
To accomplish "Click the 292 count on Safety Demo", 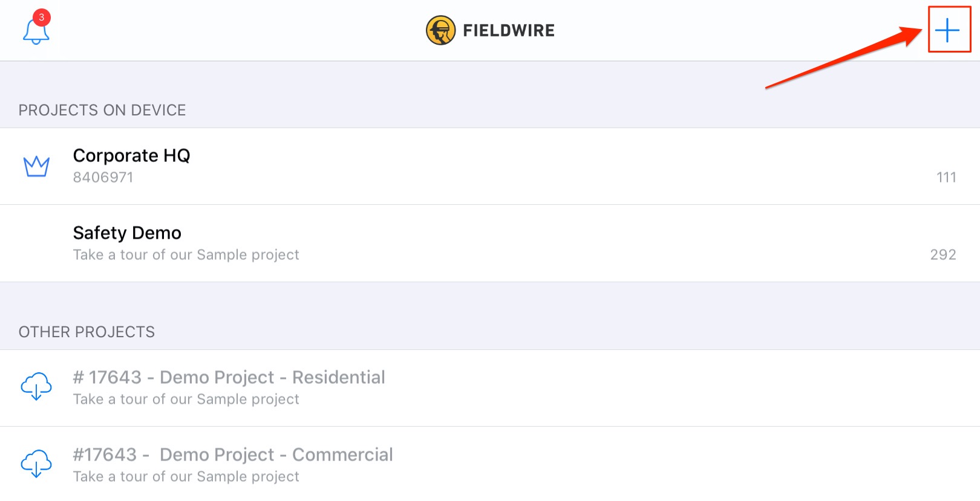I will 943,255.
